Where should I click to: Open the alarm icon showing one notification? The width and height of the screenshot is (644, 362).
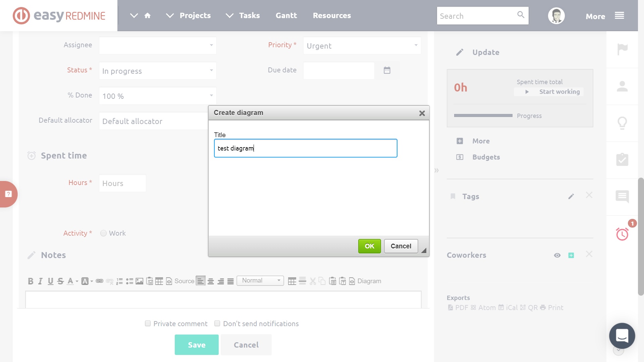click(x=622, y=234)
